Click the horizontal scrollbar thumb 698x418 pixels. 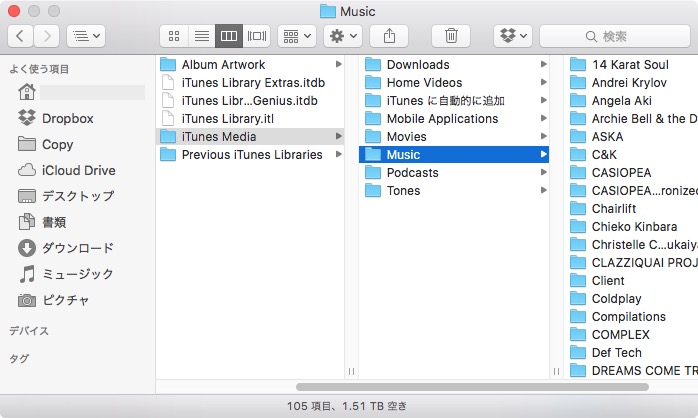click(472, 387)
